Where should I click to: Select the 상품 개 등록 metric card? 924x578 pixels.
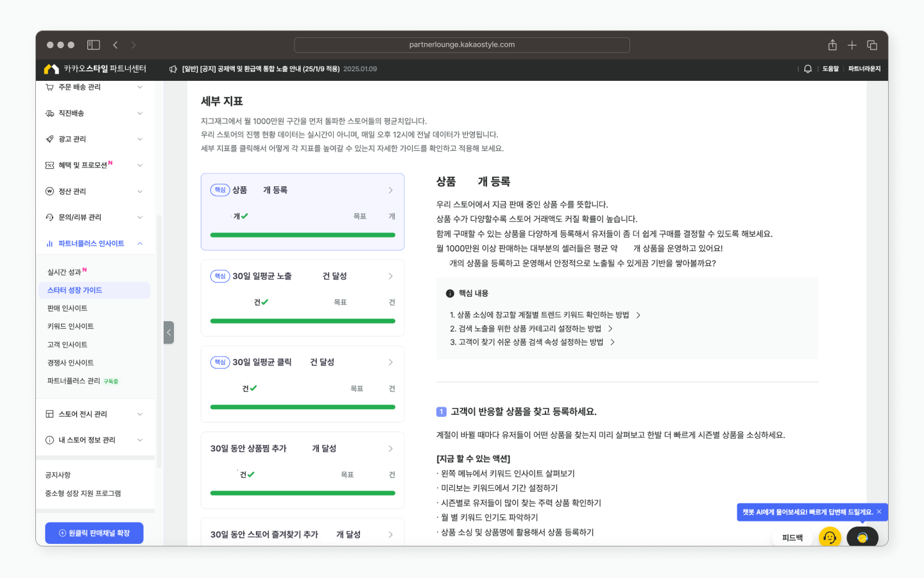pos(303,211)
